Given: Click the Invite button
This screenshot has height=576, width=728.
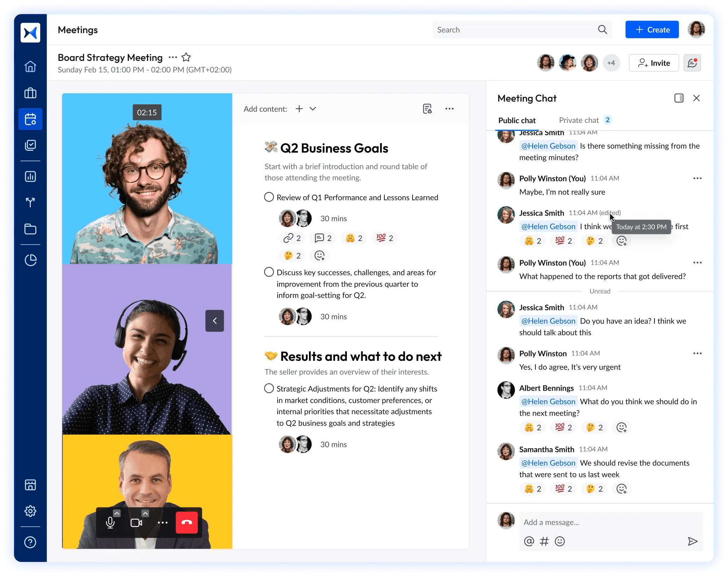Looking at the screenshot, I should point(654,63).
